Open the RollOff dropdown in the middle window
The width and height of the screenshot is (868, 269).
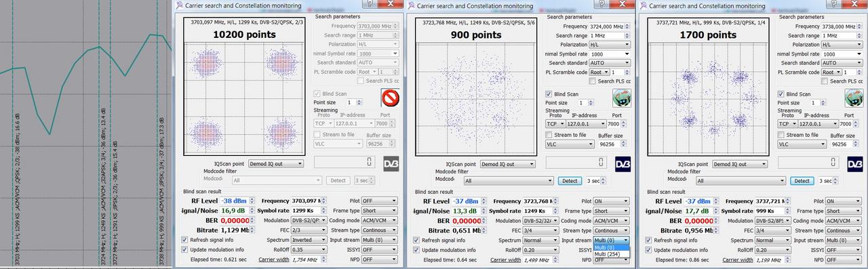coord(540,249)
